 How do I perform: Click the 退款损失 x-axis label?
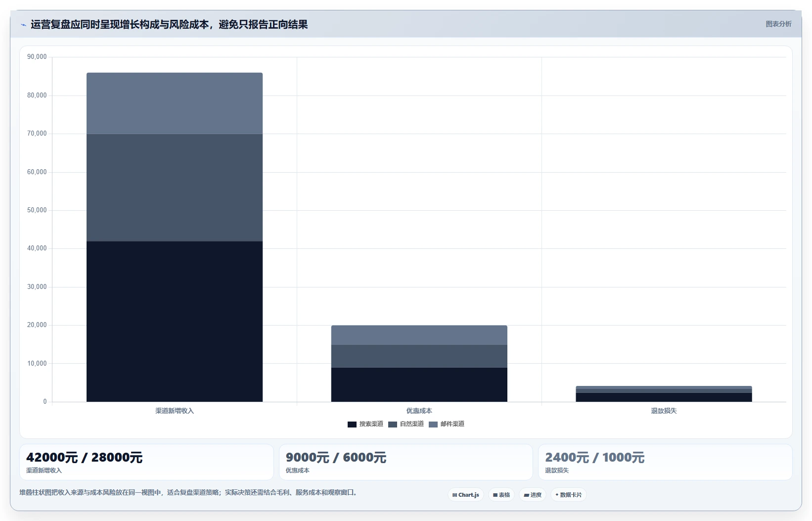click(664, 411)
